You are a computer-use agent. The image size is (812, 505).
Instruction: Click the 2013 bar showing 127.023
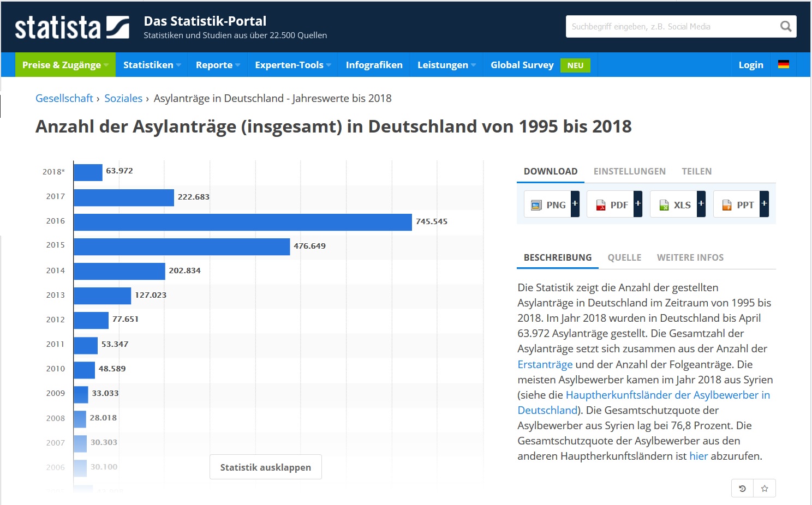103,296
